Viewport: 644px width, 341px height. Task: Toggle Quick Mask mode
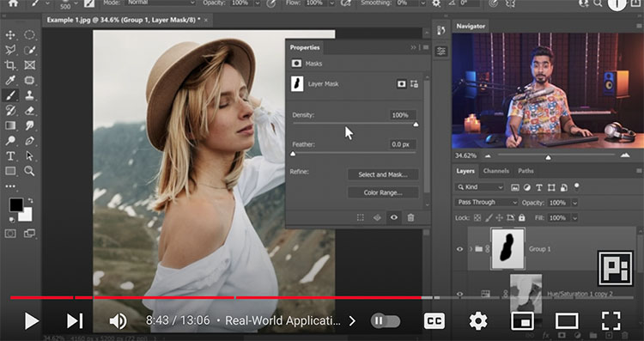[9, 234]
